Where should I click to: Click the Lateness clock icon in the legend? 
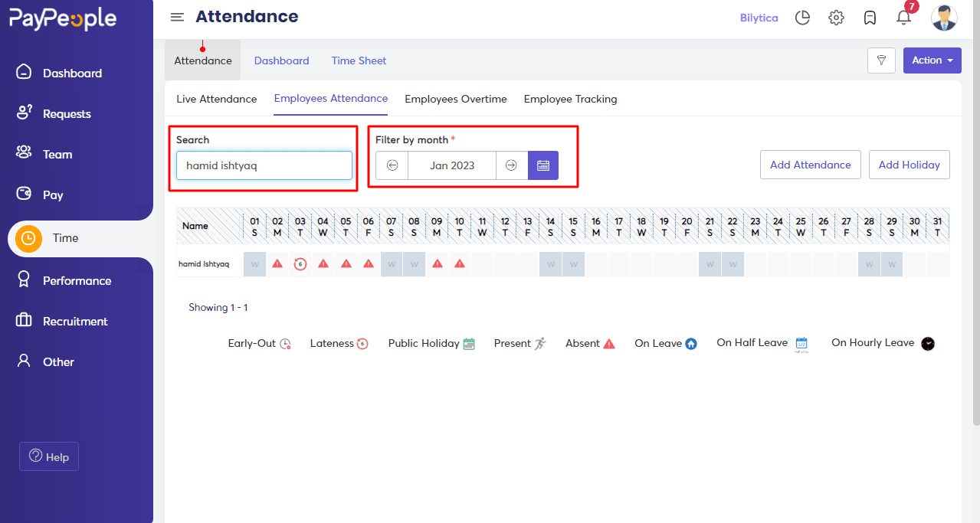(362, 343)
